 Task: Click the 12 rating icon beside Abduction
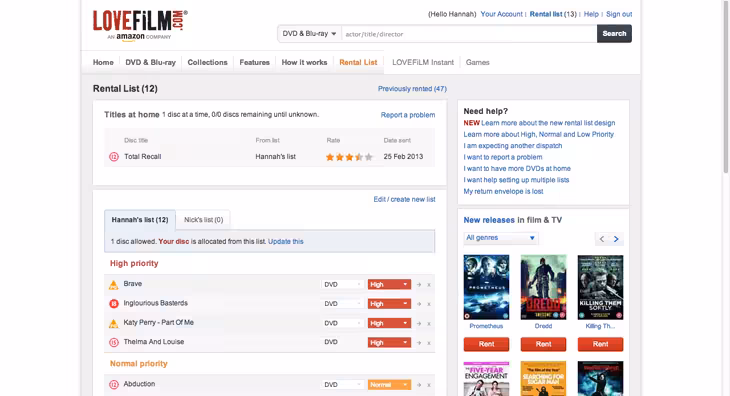pos(114,384)
